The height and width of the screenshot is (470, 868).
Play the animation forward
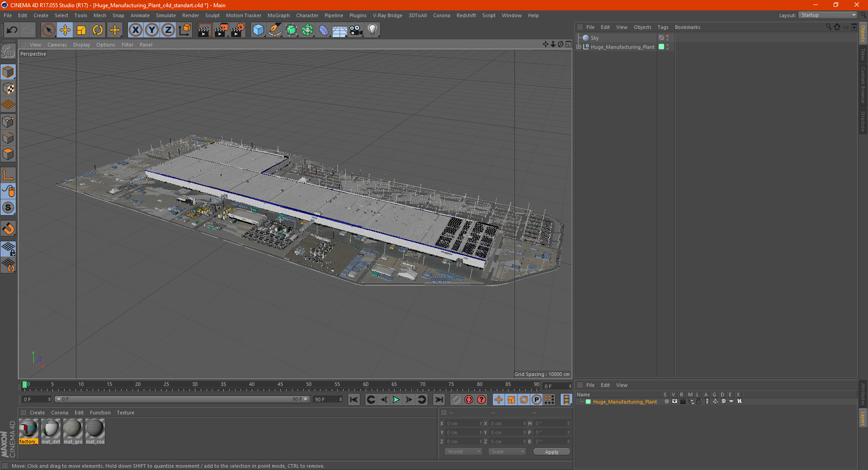pos(396,399)
